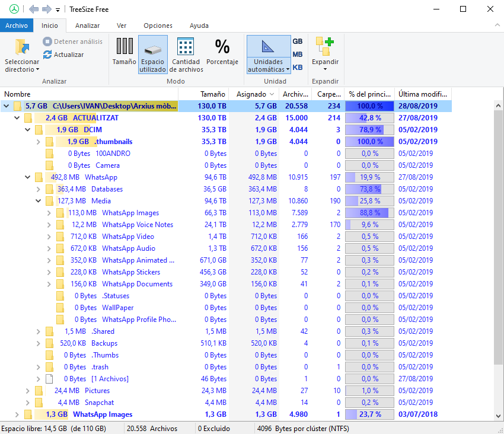
Task: Click the vertical scrollbar up arrow
Action: coord(498,106)
